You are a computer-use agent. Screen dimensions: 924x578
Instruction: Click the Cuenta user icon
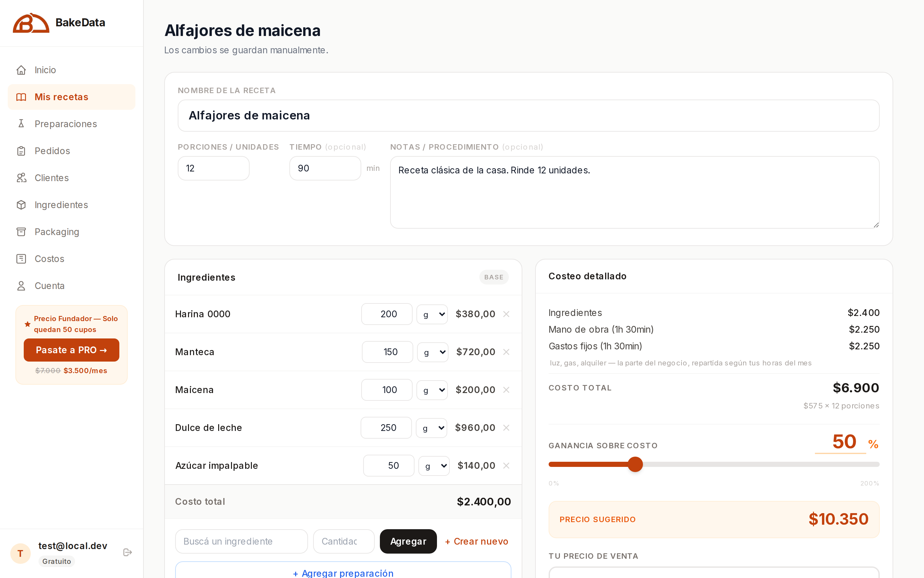(21, 285)
